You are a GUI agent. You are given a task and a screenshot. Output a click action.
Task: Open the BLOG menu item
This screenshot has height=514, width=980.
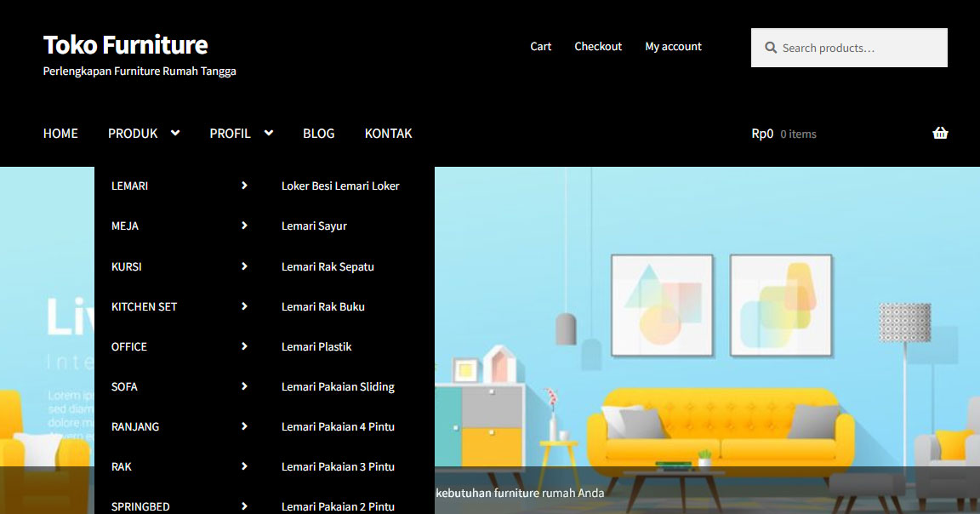click(x=319, y=133)
